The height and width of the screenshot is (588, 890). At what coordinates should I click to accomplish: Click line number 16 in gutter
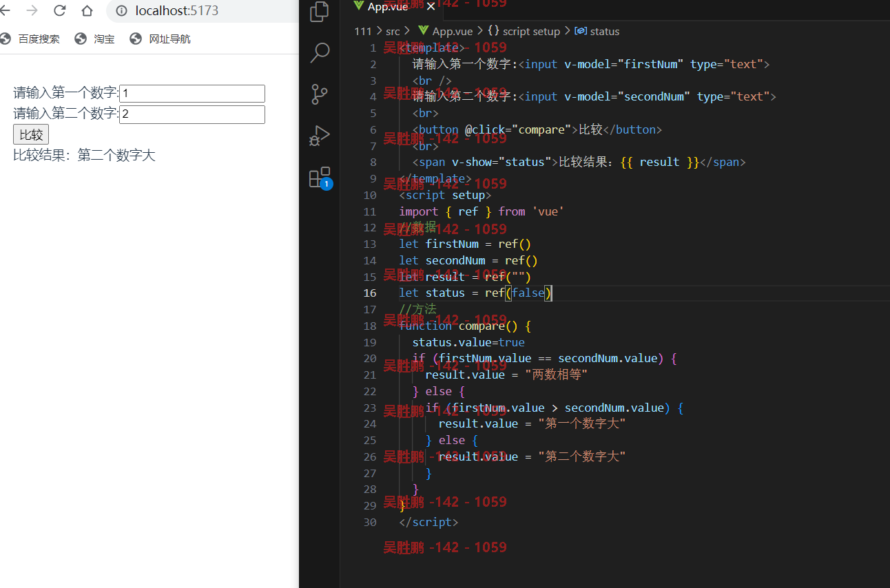pos(370,293)
